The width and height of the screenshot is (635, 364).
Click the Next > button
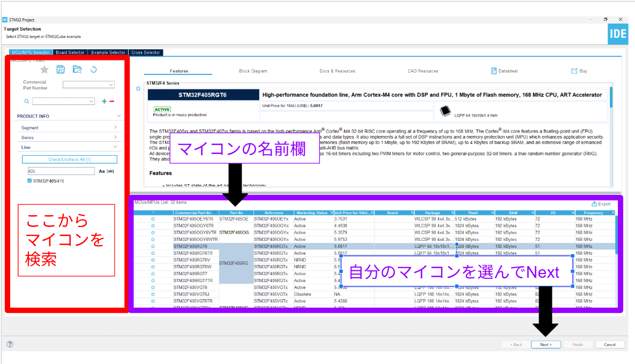click(546, 345)
